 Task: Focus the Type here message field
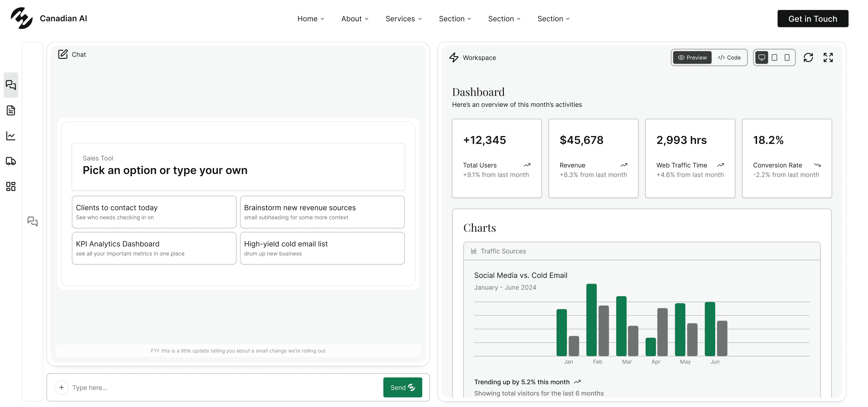[x=226, y=387]
